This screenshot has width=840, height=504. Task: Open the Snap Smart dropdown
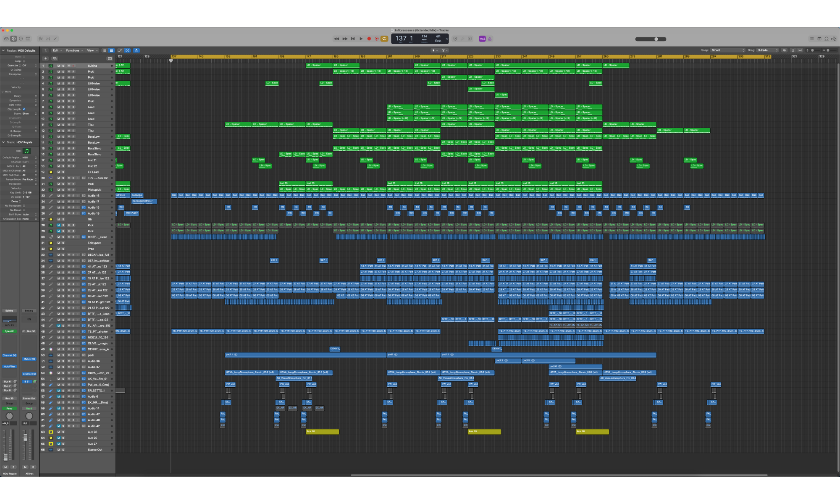click(x=727, y=50)
